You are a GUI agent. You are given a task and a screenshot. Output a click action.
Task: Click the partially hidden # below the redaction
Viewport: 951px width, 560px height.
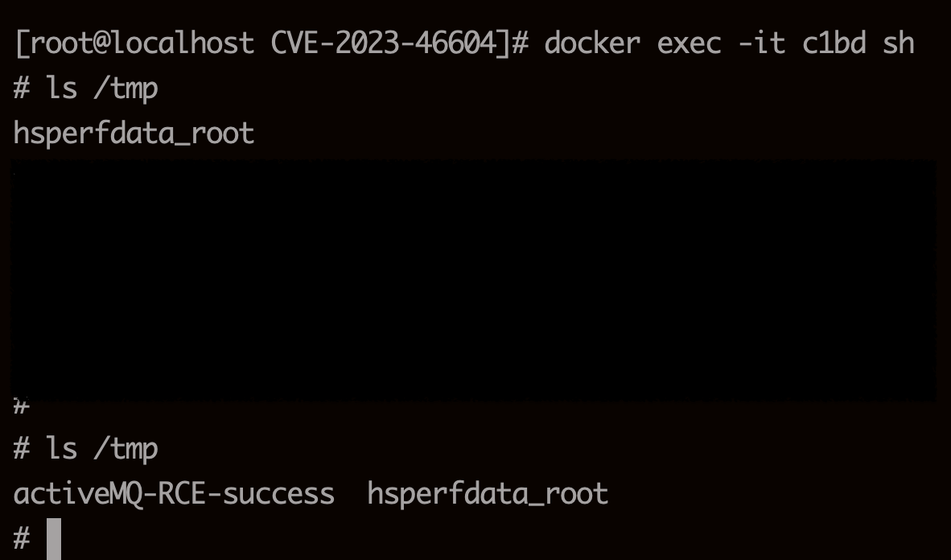pyautogui.click(x=22, y=406)
